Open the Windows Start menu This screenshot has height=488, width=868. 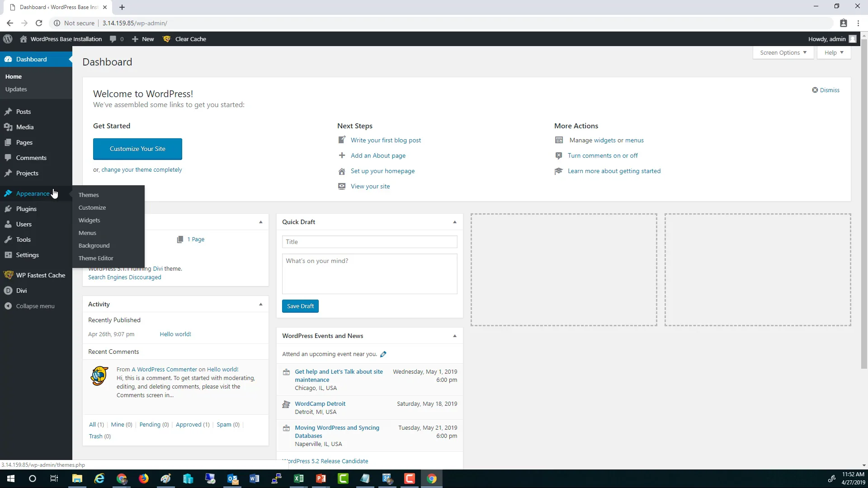(x=11, y=479)
